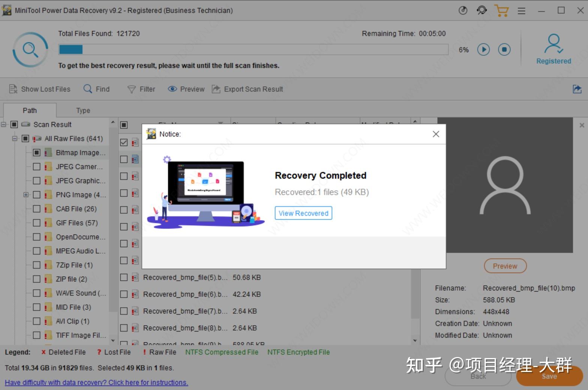Click the Preview eye toolbar item
Screen dimensions: 588x390
click(x=186, y=89)
